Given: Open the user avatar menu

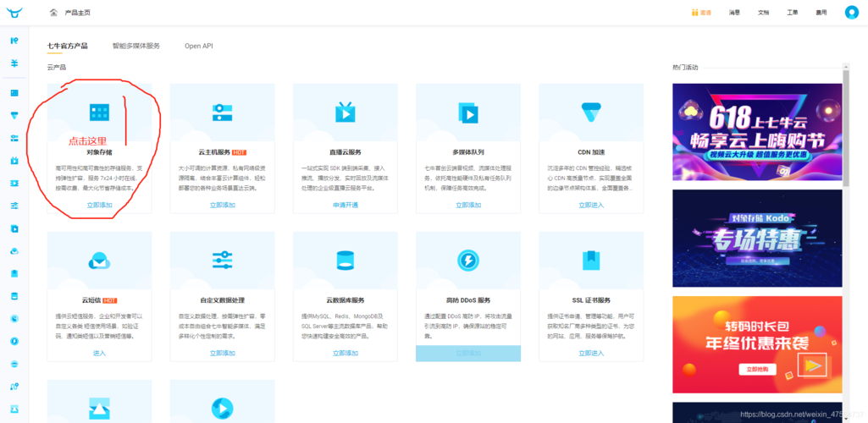Looking at the screenshot, I should pyautogui.click(x=851, y=12).
